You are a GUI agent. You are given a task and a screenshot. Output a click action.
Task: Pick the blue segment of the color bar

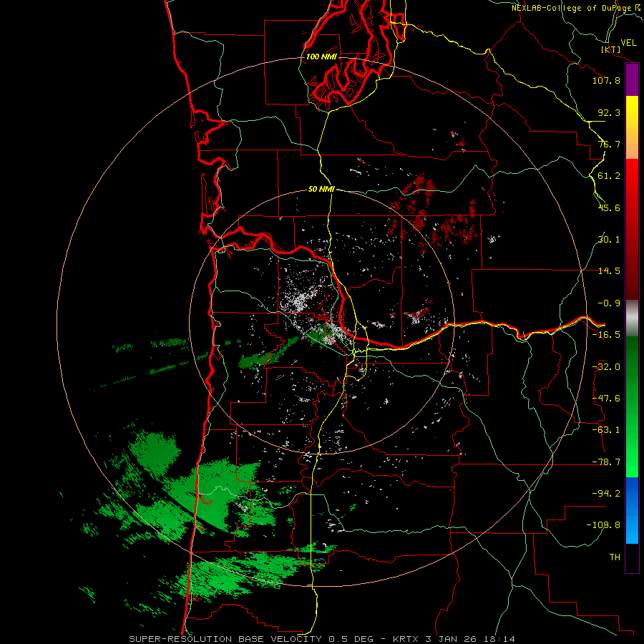point(632,510)
